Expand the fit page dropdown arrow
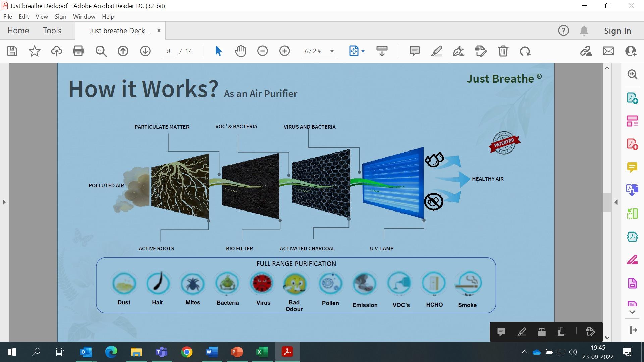 [363, 51]
